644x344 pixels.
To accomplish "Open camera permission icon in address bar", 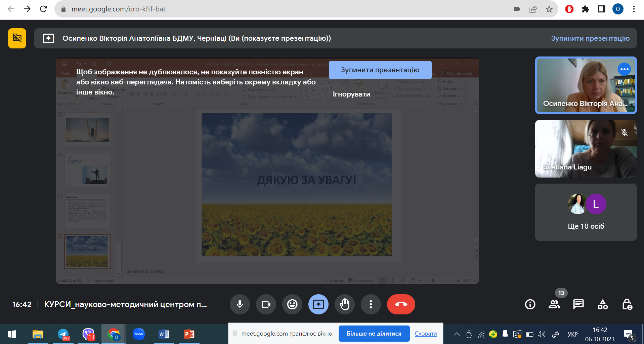I will tap(517, 9).
